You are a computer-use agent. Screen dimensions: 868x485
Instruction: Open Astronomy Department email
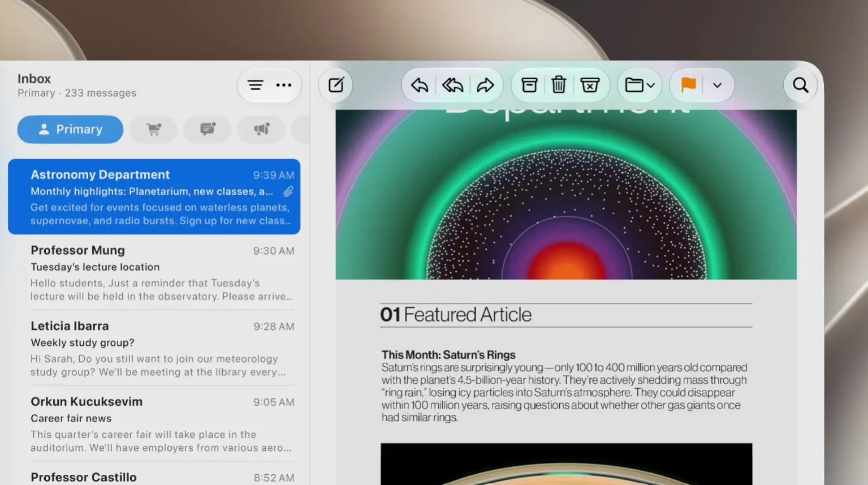pos(154,196)
